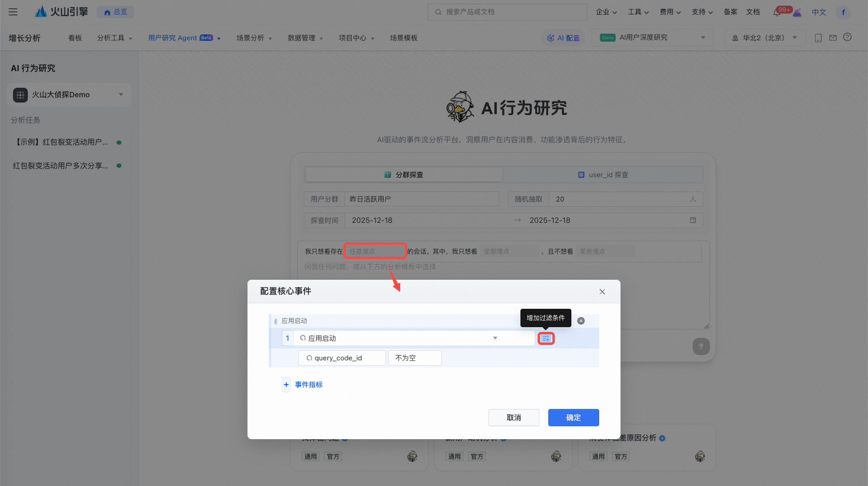This screenshot has width=868, height=486.
Task: Click the detective avatar on the right template card
Action: point(700,456)
